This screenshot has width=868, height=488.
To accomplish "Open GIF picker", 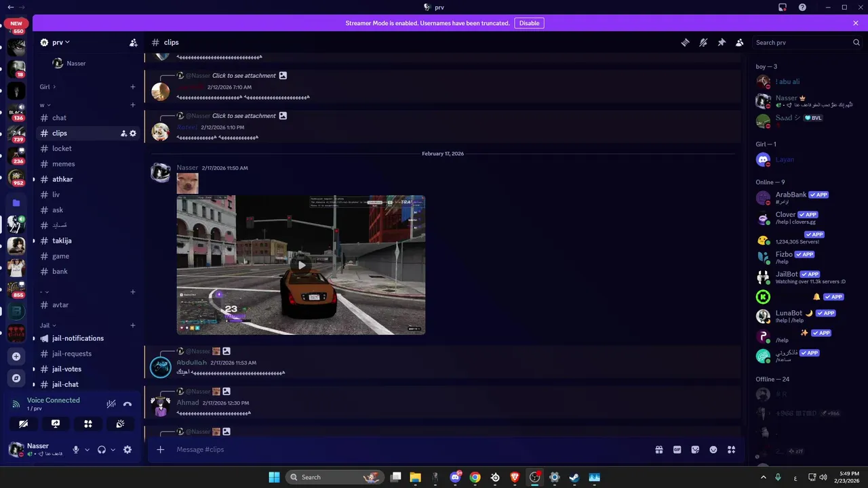I will [677, 449].
